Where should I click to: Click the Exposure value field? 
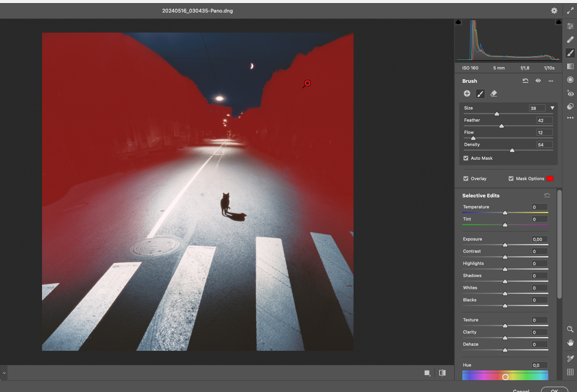pyautogui.click(x=539, y=239)
